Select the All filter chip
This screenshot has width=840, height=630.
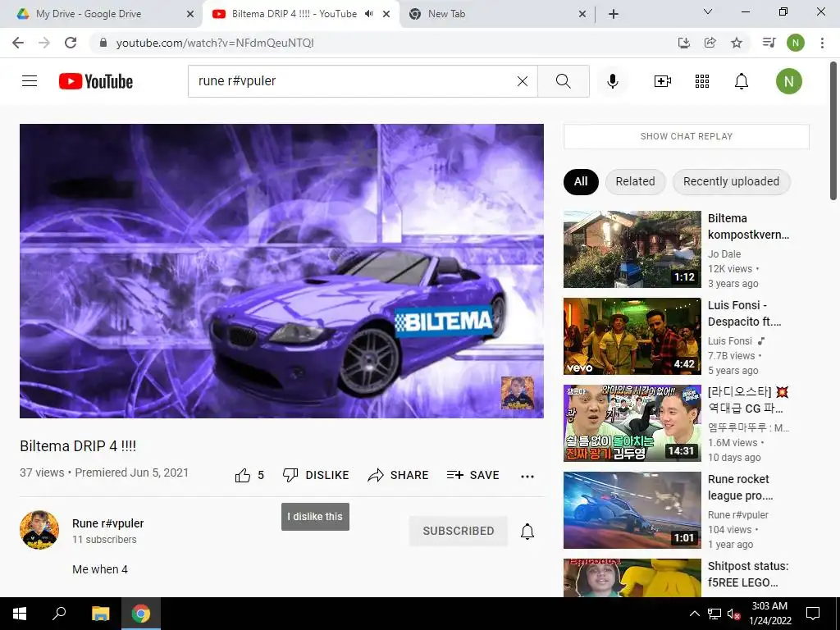point(581,181)
